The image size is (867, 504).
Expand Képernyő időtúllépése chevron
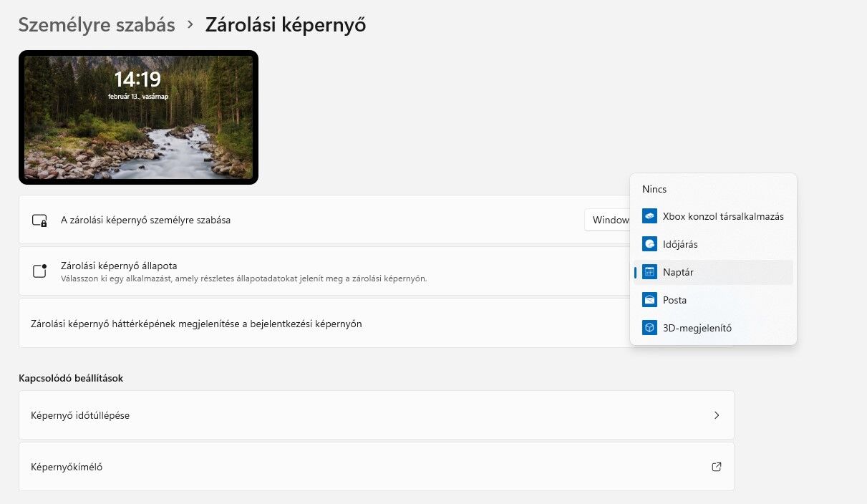tap(717, 415)
